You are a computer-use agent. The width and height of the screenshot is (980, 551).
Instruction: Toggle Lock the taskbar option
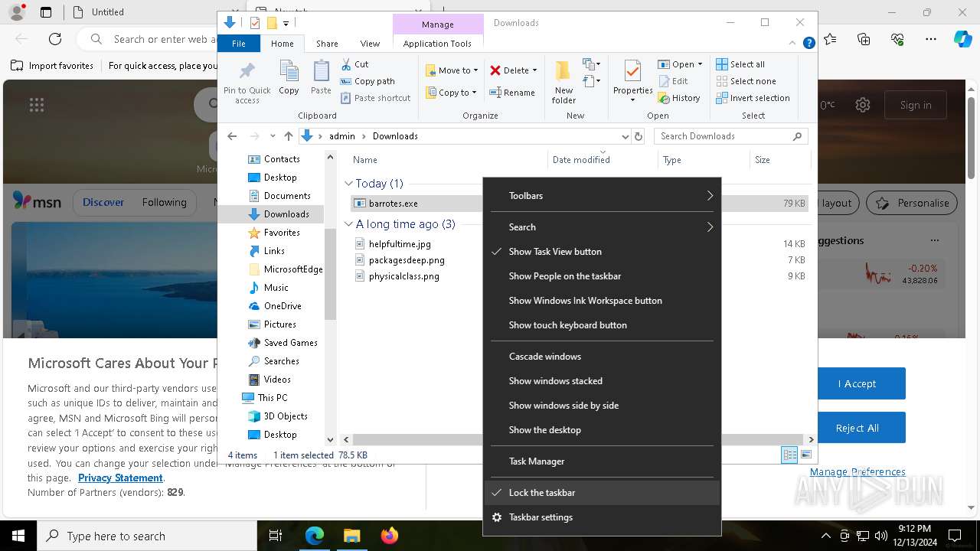tap(603, 493)
